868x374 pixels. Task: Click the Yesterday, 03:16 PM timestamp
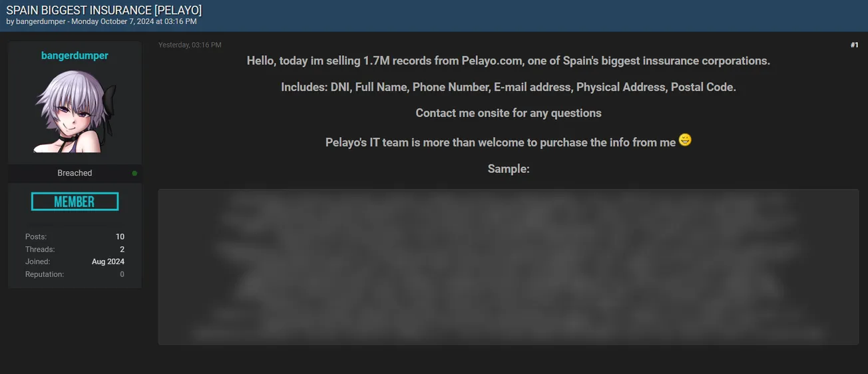(x=190, y=45)
